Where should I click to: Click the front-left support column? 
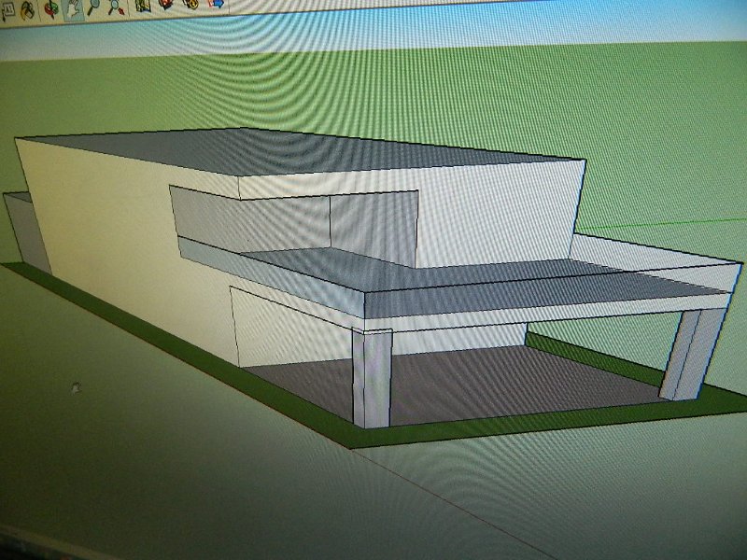pos(371,378)
